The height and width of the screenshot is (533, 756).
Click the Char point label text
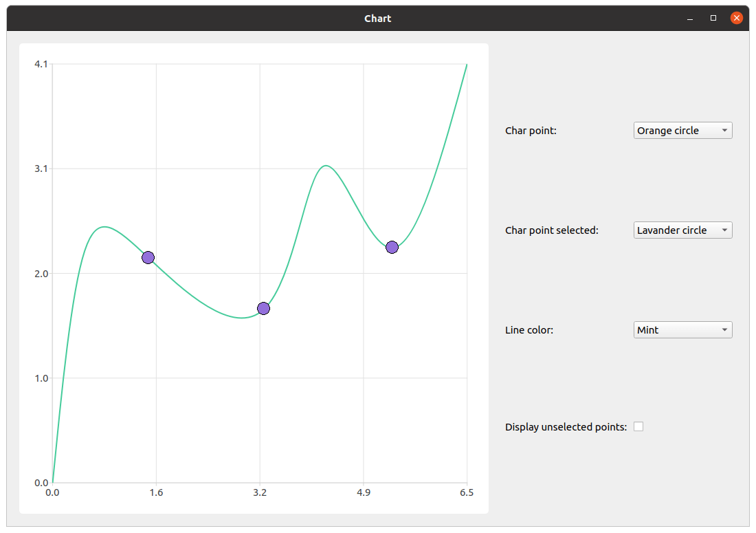pos(530,130)
